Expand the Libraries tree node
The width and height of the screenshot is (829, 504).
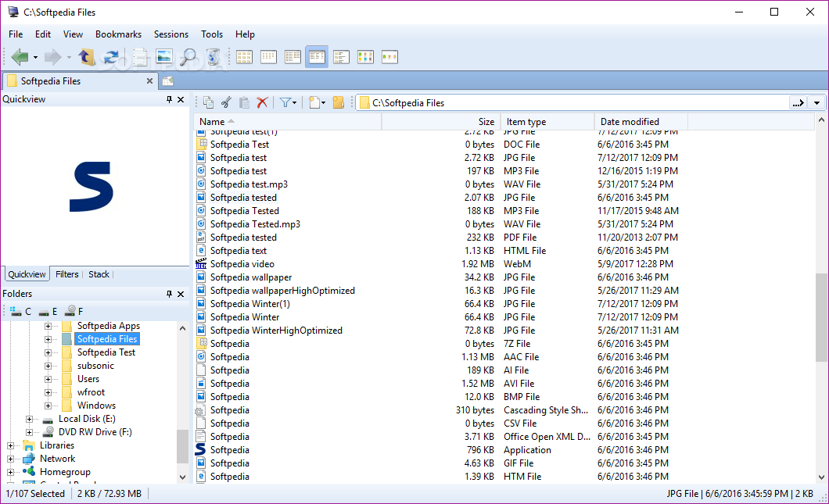pyautogui.click(x=10, y=445)
